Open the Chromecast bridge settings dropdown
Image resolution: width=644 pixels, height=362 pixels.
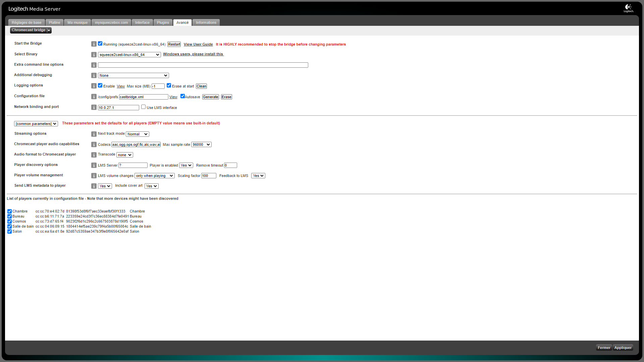[31, 30]
